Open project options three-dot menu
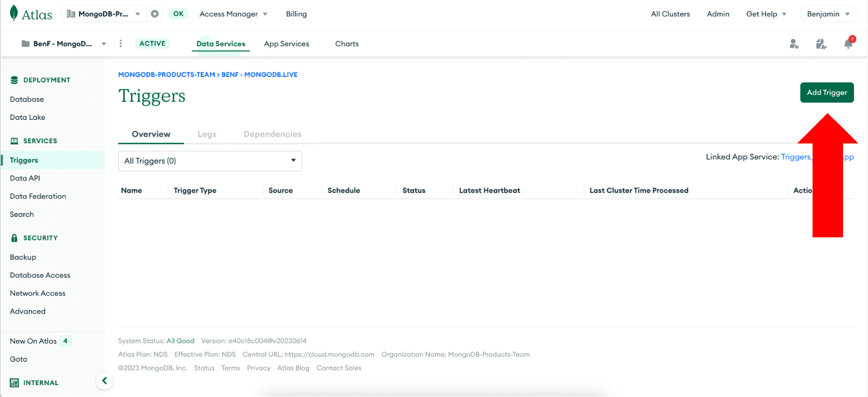Image resolution: width=868 pixels, height=397 pixels. [120, 44]
